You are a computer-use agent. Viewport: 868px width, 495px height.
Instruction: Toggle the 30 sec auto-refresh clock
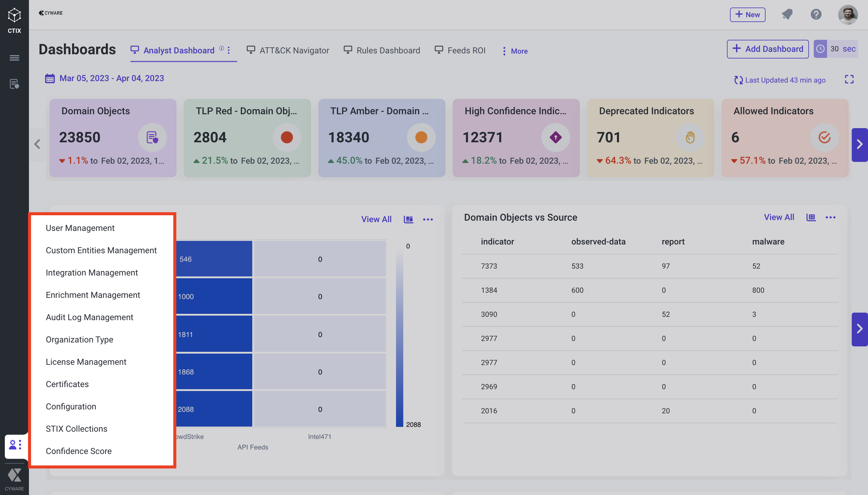tap(820, 49)
